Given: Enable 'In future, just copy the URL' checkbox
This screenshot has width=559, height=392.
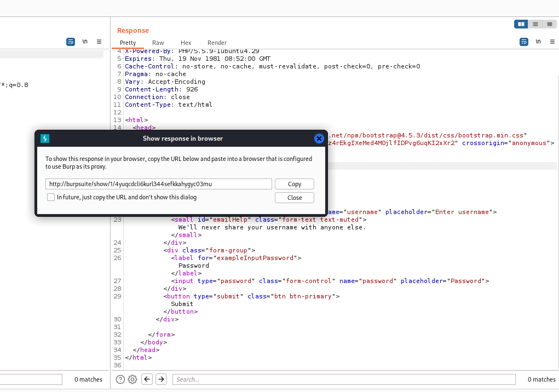Looking at the screenshot, I should tap(51, 197).
